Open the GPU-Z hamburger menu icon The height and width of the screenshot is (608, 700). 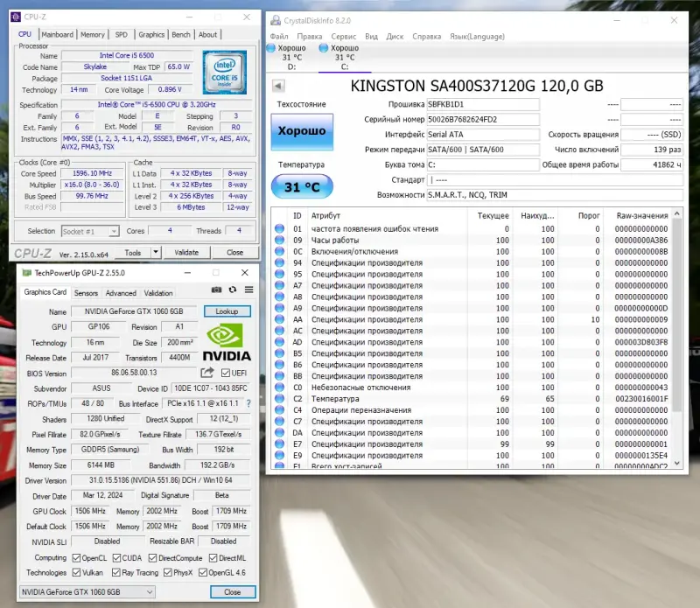coord(248,290)
